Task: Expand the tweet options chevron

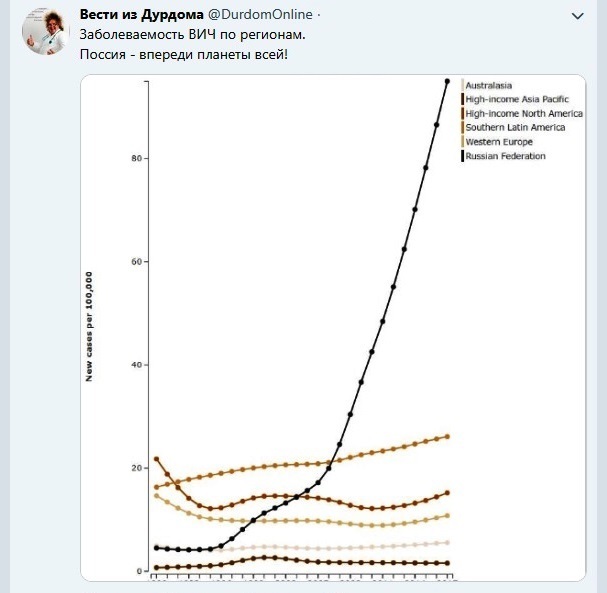Action: 577,16
